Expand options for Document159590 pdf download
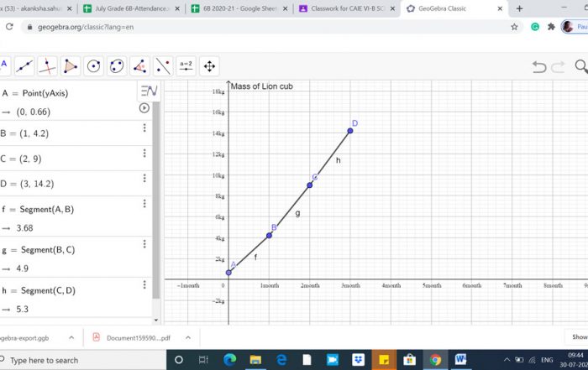This screenshot has height=370, width=588. (x=188, y=338)
